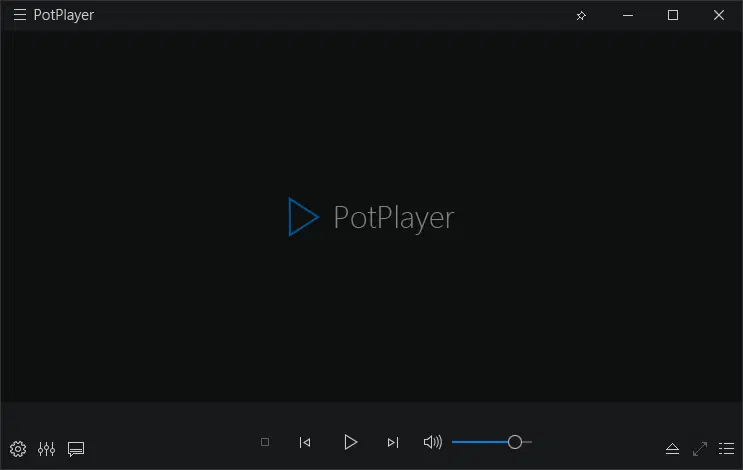Open a file with the eject icon
Viewport: 743px width, 470px height.
point(672,449)
